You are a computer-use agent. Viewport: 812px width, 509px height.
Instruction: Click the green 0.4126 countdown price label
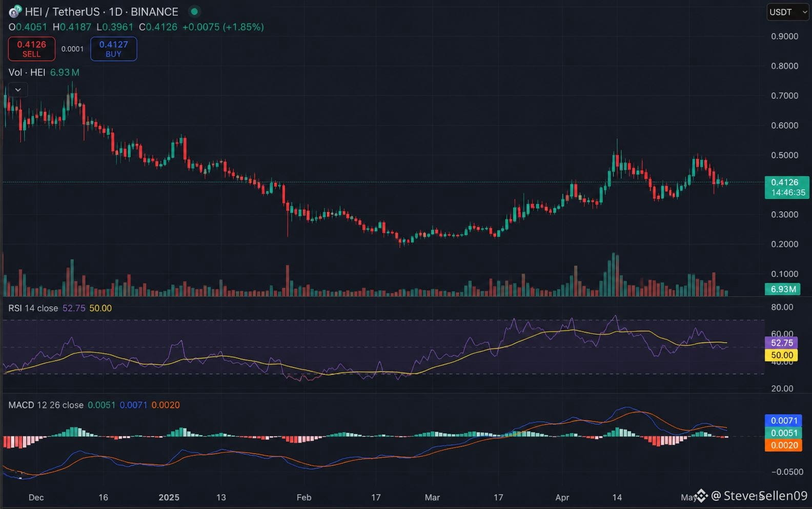pos(787,187)
